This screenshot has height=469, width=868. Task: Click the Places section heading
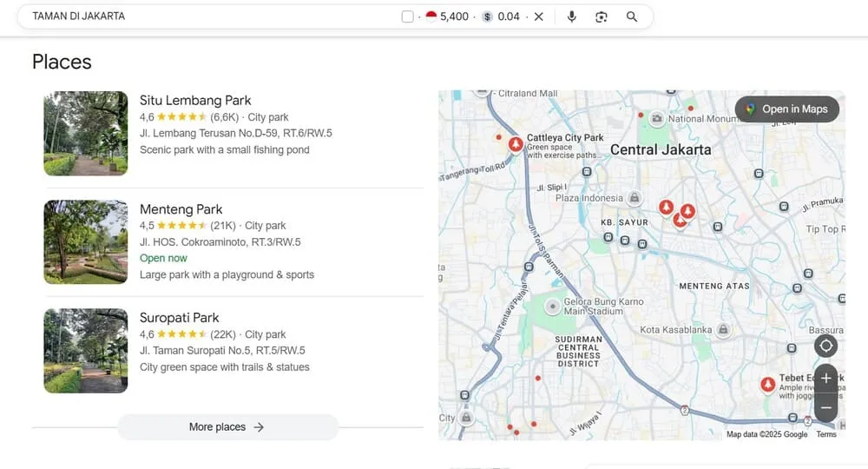pyautogui.click(x=62, y=62)
